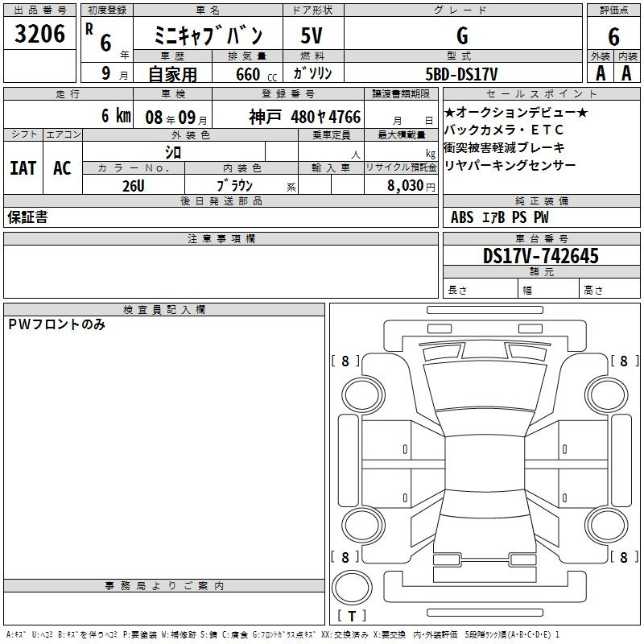This screenshot has width=644, height=644.
Task: Click the lot number 3206
Action: tap(39, 34)
